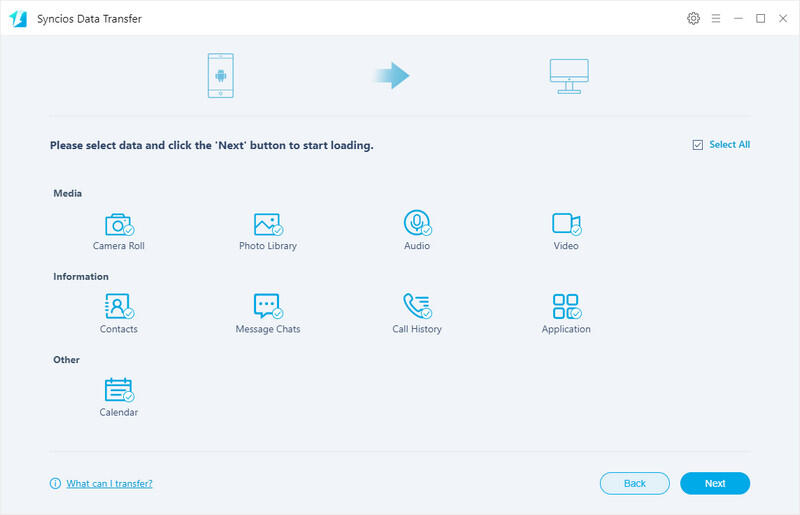Click the 'Select All' text label

729,145
